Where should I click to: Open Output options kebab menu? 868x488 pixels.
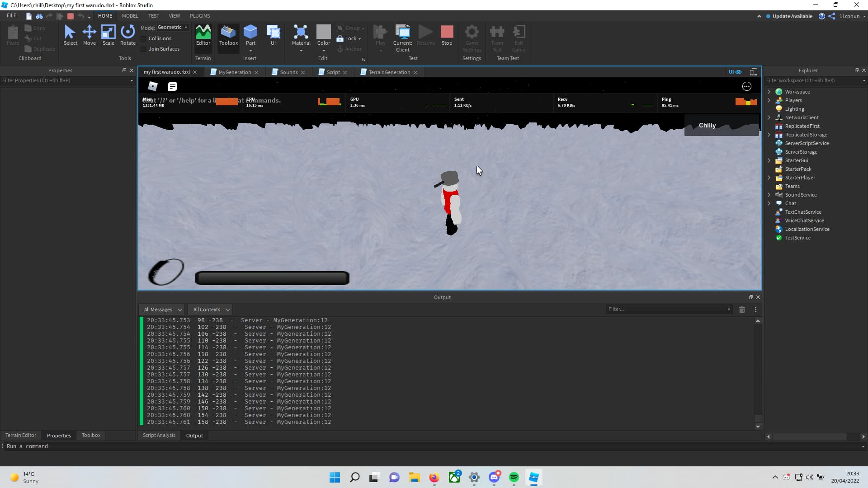point(755,310)
